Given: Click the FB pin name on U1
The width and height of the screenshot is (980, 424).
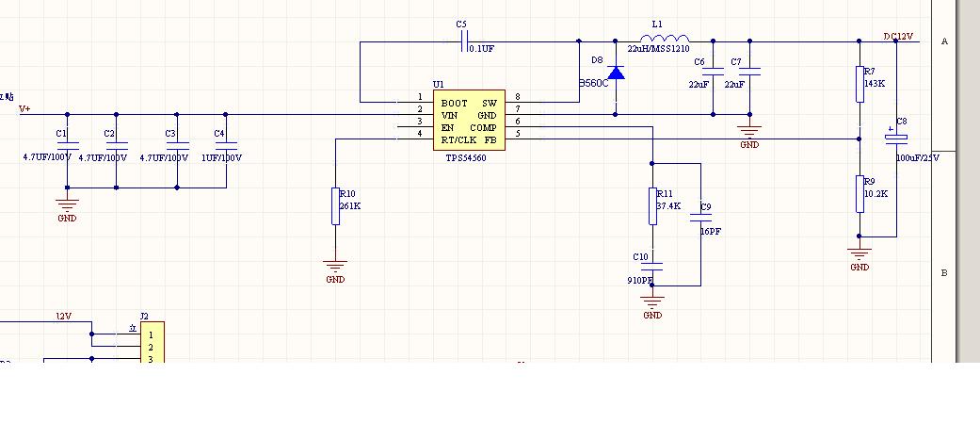Looking at the screenshot, I should coord(490,140).
